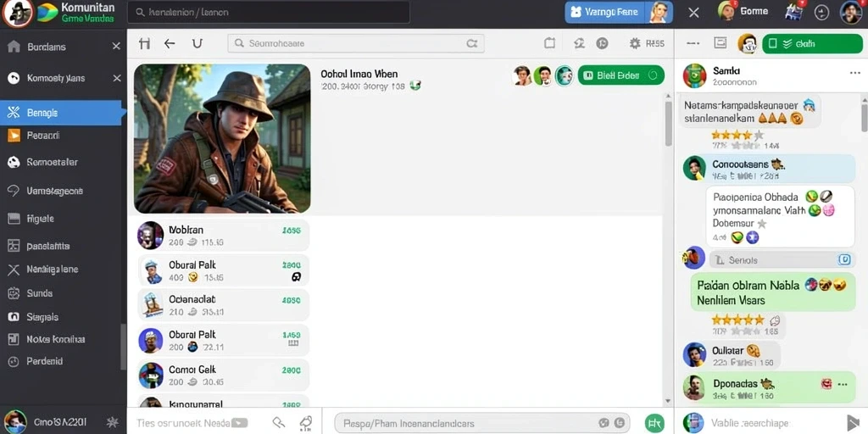Screen dimensions: 868x434
Task: Open the Comor Gelk list entry
Action: click(x=223, y=376)
